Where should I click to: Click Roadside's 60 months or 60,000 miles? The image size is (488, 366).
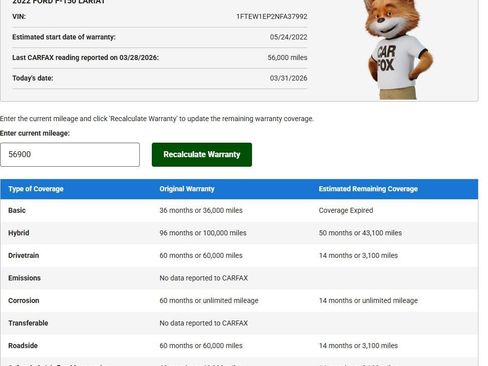[201, 346]
